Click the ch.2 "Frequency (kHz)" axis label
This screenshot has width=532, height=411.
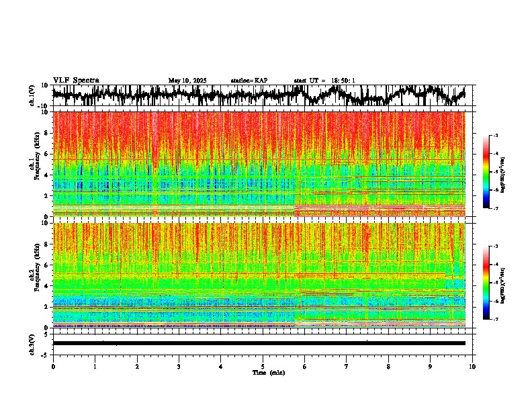pos(36,267)
